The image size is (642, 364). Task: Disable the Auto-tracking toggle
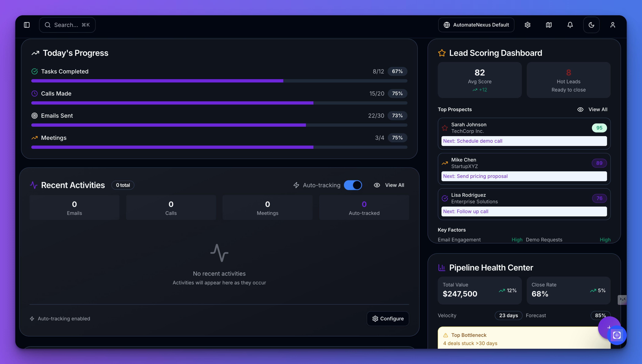click(x=353, y=185)
